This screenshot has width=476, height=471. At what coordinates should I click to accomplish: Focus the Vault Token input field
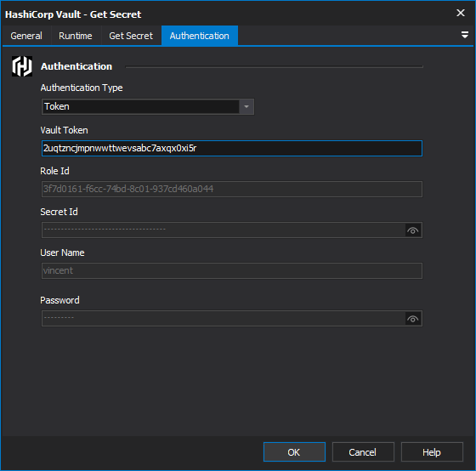(232, 148)
